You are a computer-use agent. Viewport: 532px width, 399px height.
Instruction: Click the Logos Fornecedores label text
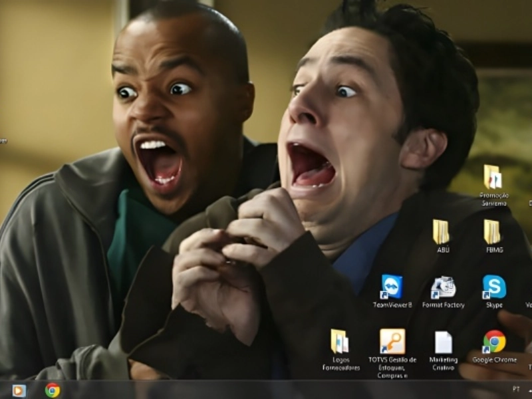(x=341, y=364)
